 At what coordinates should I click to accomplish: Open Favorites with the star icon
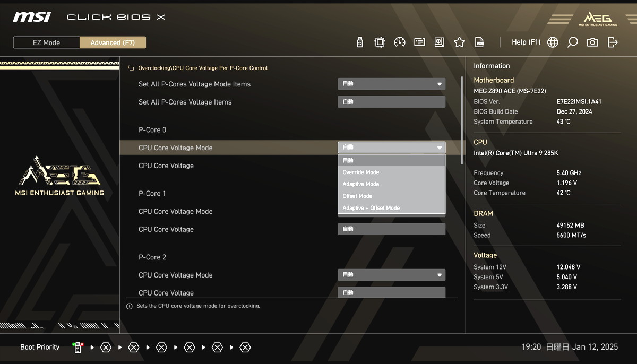459,42
